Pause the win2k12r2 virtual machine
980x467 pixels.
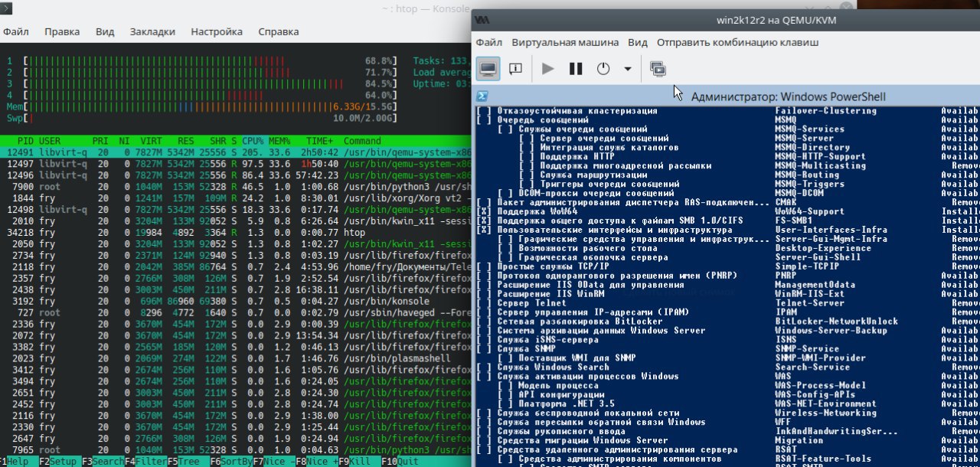point(576,68)
